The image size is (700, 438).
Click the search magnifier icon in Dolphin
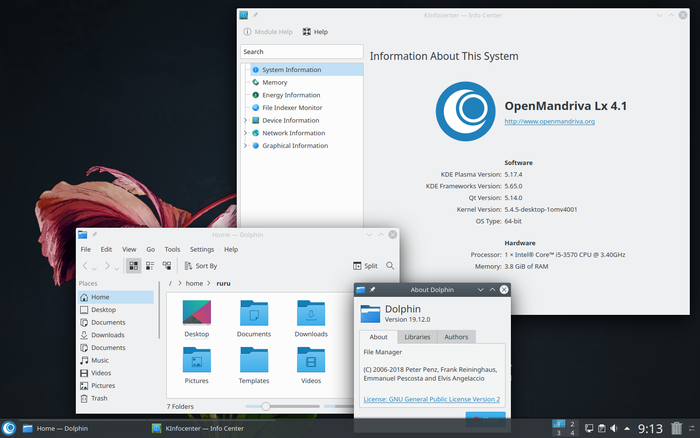coord(390,266)
